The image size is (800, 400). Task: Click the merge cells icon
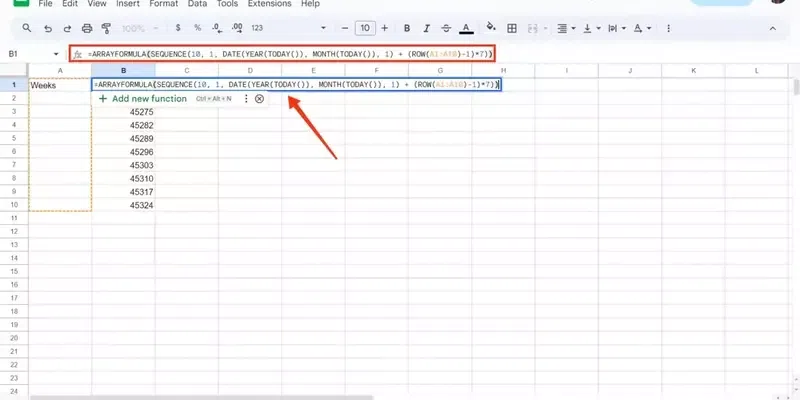pyautogui.click(x=532, y=29)
